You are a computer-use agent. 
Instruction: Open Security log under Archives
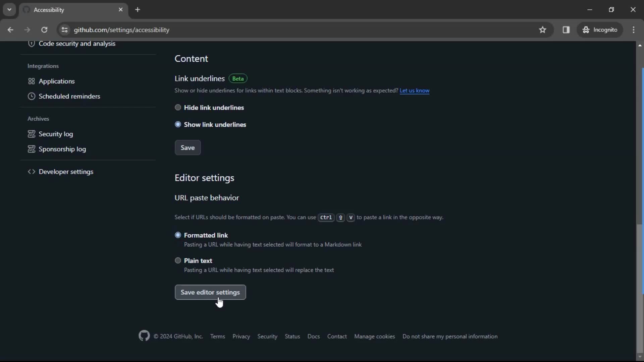[55, 133]
